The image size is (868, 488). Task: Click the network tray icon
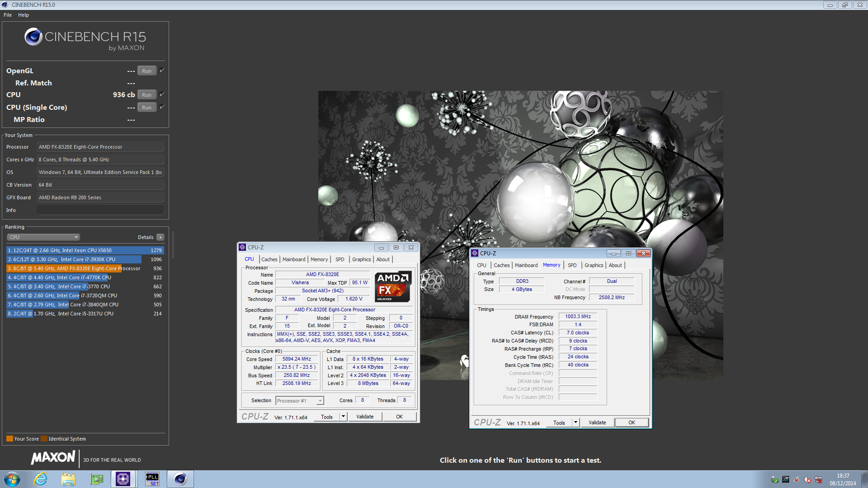point(818,479)
